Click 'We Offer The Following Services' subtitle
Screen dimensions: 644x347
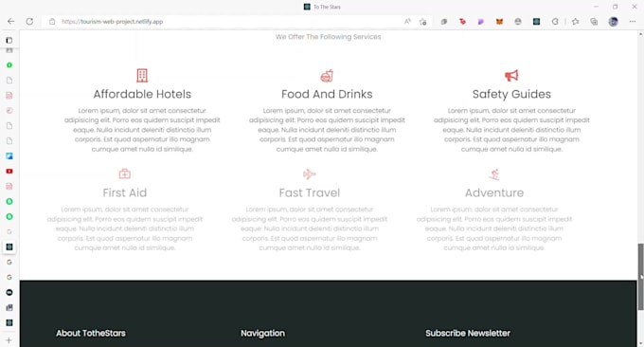329,37
